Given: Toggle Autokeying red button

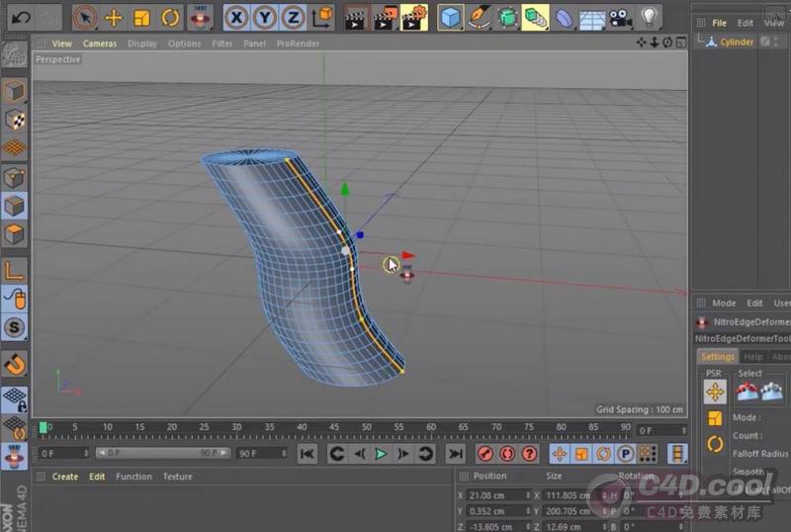Looking at the screenshot, I should point(507,454).
